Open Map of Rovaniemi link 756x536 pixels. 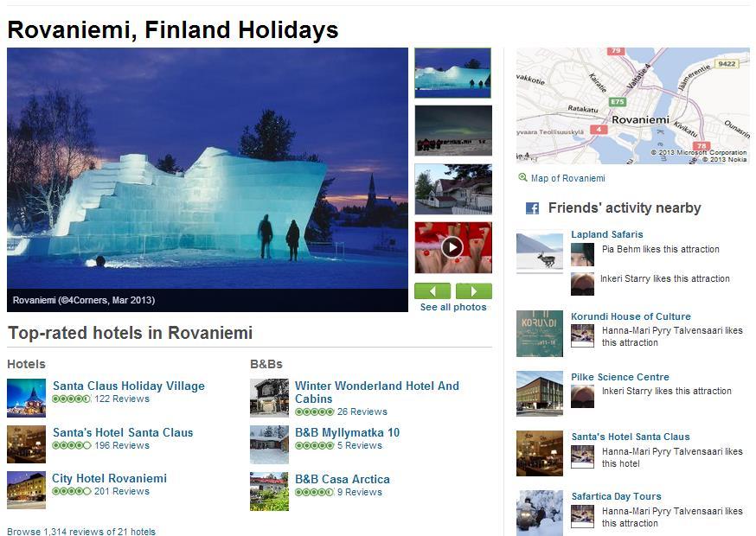coord(567,178)
